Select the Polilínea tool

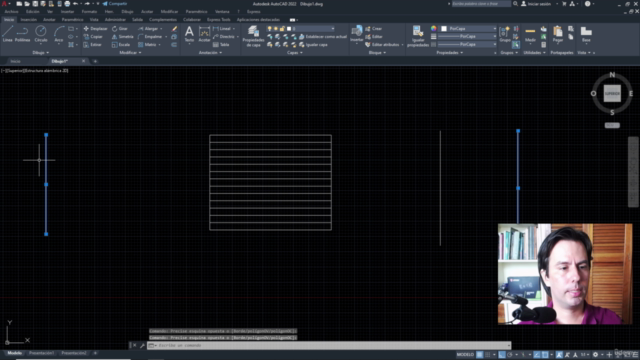click(x=22, y=34)
